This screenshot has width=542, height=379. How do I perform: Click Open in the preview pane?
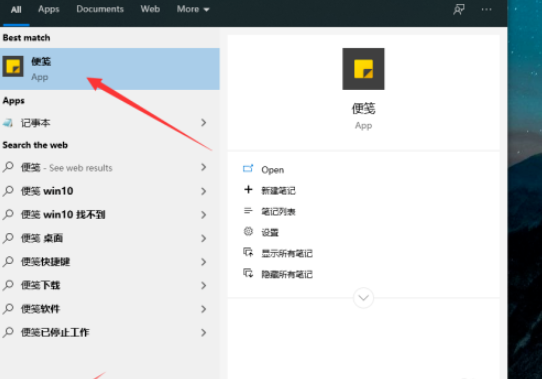[x=272, y=170]
